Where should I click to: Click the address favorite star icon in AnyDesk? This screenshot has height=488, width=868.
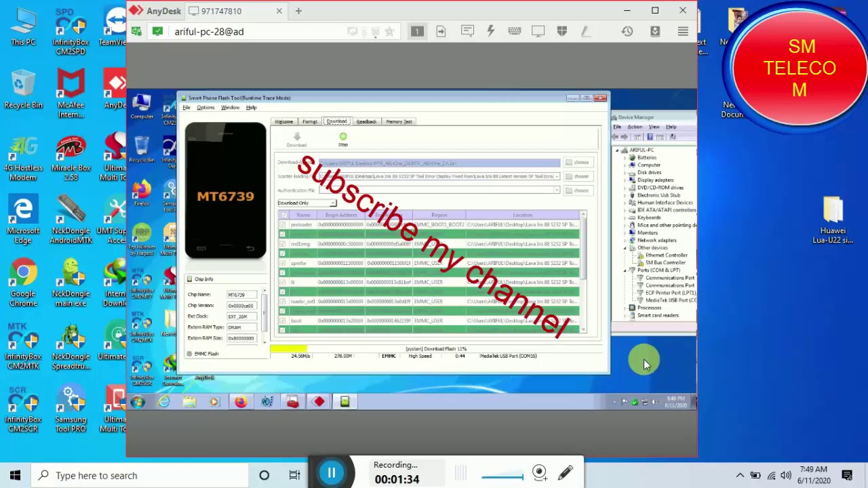click(389, 31)
